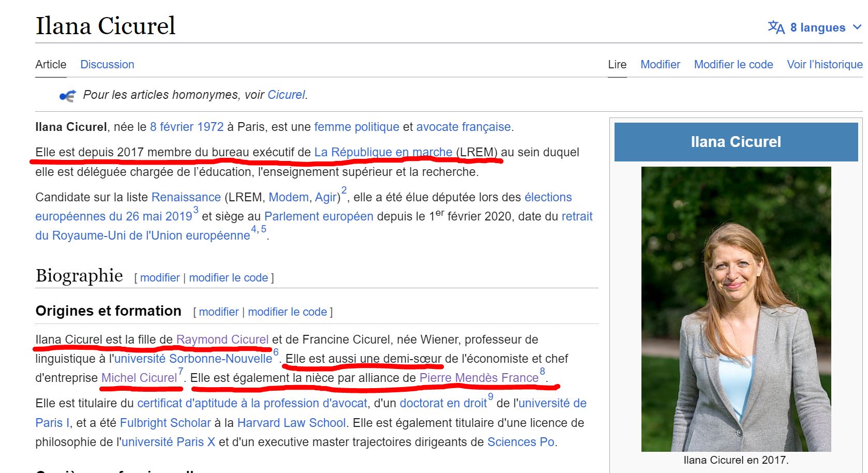The height and width of the screenshot is (473, 868).
Task: Click the homonymy disambiguation icon
Action: click(x=67, y=96)
